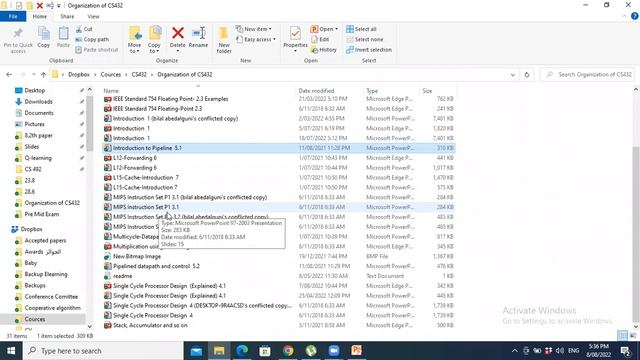Open Properties of selected item
This screenshot has height=360, width=640.
[295, 38]
